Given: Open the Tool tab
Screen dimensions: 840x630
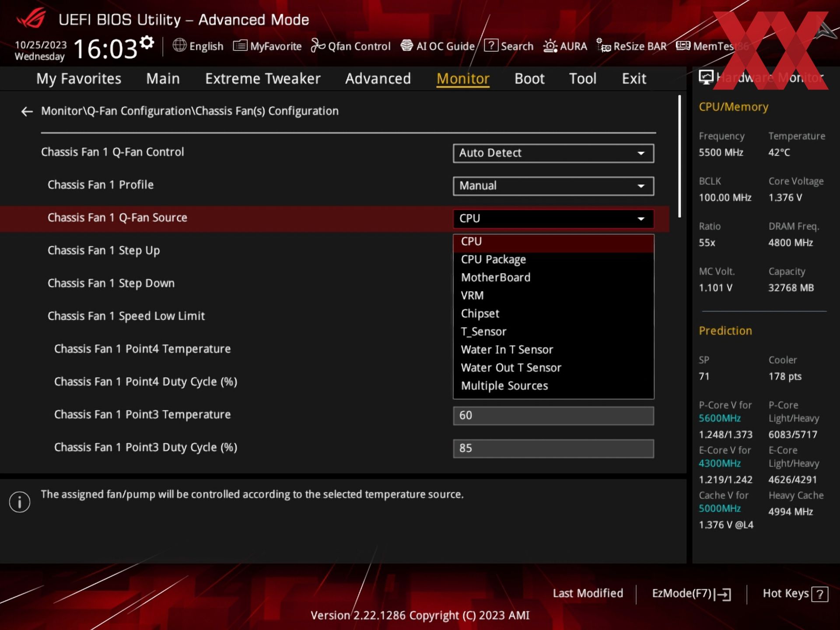Looking at the screenshot, I should tap(582, 79).
